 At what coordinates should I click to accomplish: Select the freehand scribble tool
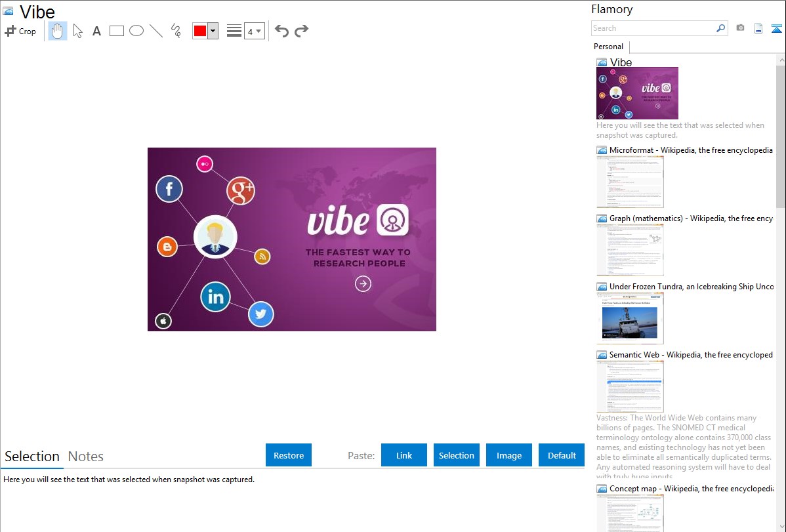tap(176, 31)
